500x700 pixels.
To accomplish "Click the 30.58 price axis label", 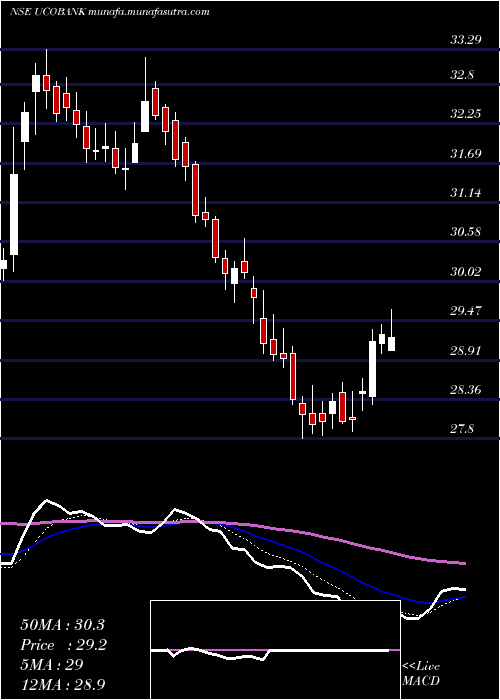I will (465, 232).
